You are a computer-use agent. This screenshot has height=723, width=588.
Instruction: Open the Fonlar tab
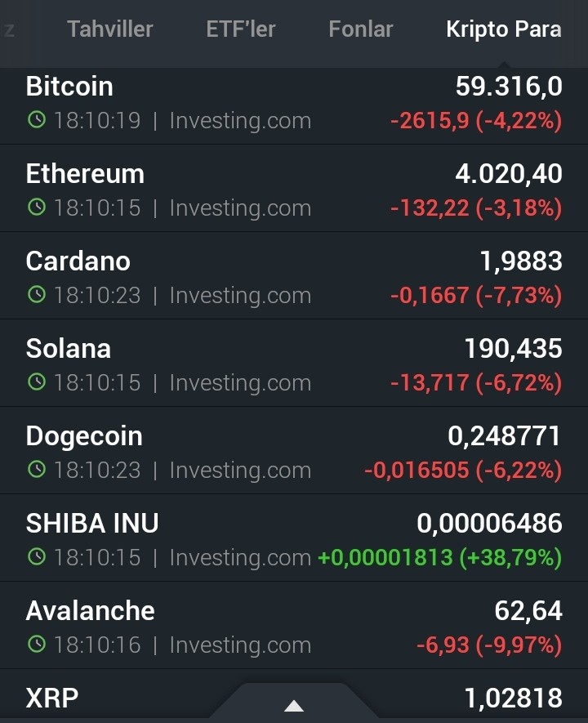point(361,29)
